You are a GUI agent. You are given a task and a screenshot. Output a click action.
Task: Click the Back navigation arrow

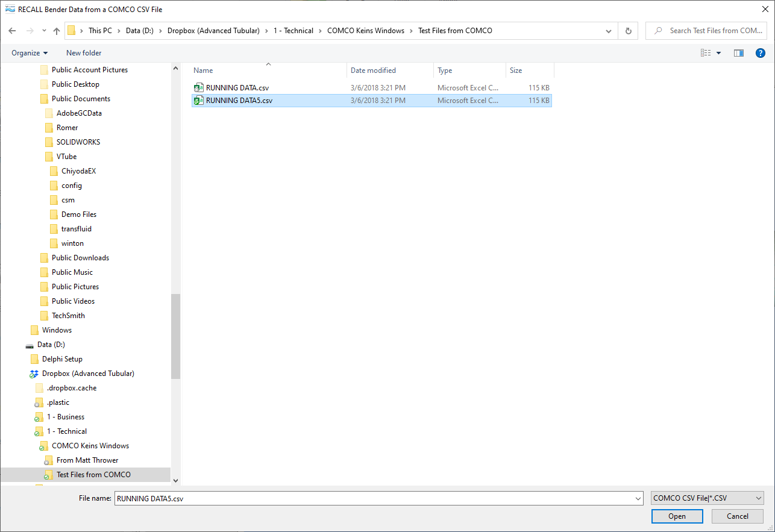pyautogui.click(x=12, y=31)
